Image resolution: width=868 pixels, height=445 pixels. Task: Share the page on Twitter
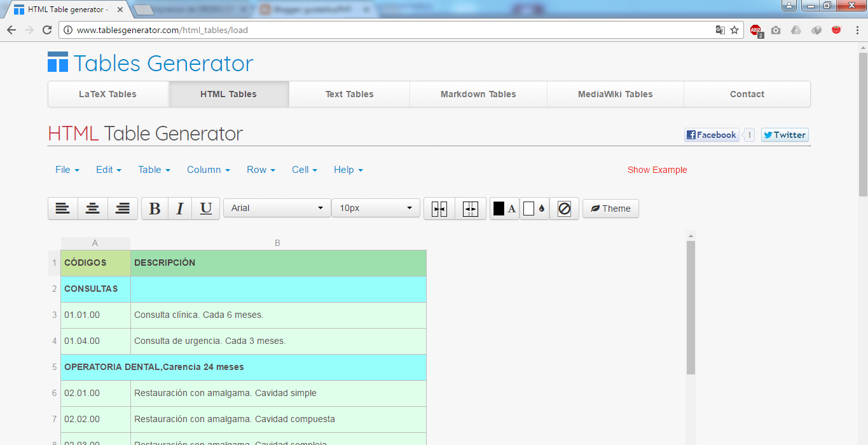[784, 134]
